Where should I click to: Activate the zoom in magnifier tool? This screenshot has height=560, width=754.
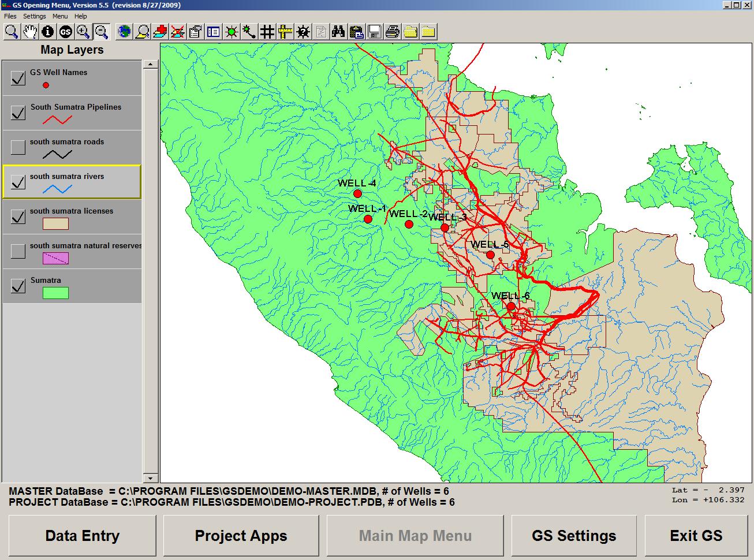[84, 32]
